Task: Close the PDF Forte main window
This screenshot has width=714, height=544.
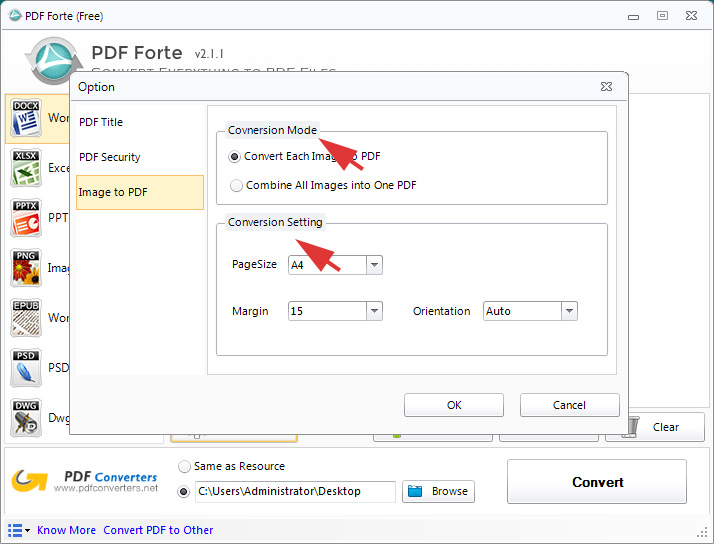Action: [691, 15]
